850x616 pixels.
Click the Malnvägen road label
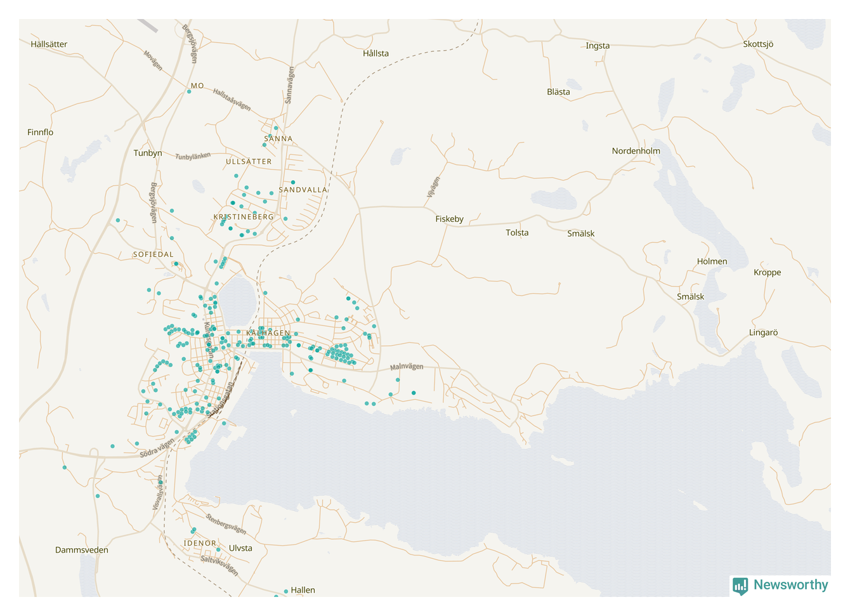pos(406,367)
